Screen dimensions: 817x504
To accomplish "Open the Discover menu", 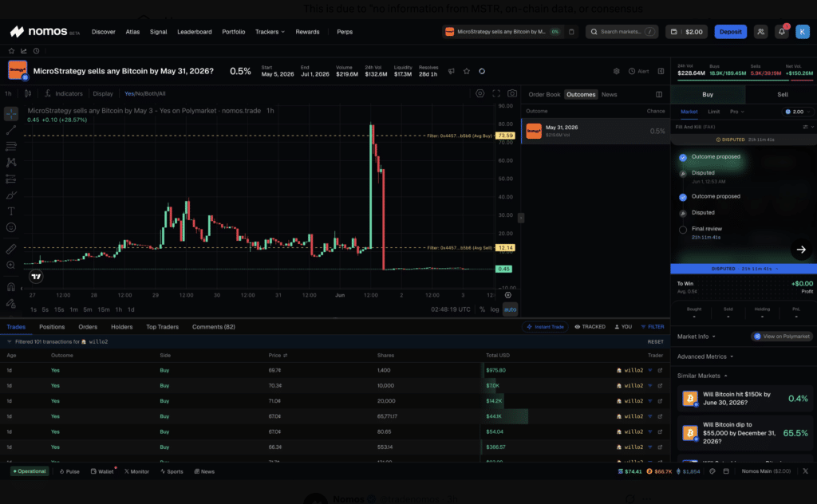I will tap(104, 32).
